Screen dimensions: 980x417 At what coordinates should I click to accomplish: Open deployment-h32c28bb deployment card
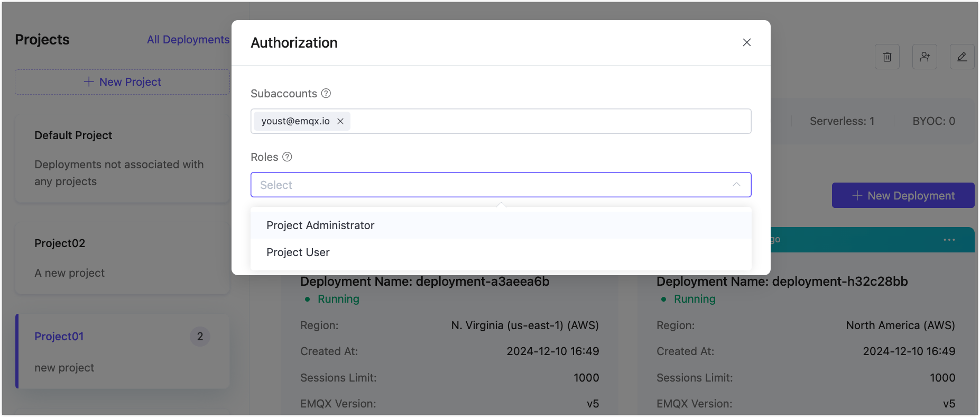pos(806,339)
